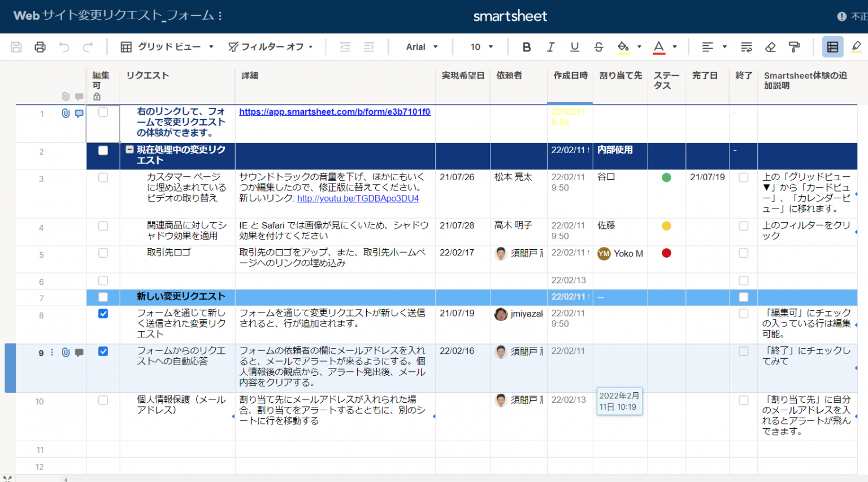
Task: Uncheck 編集可 on row 8
Action: (x=103, y=314)
